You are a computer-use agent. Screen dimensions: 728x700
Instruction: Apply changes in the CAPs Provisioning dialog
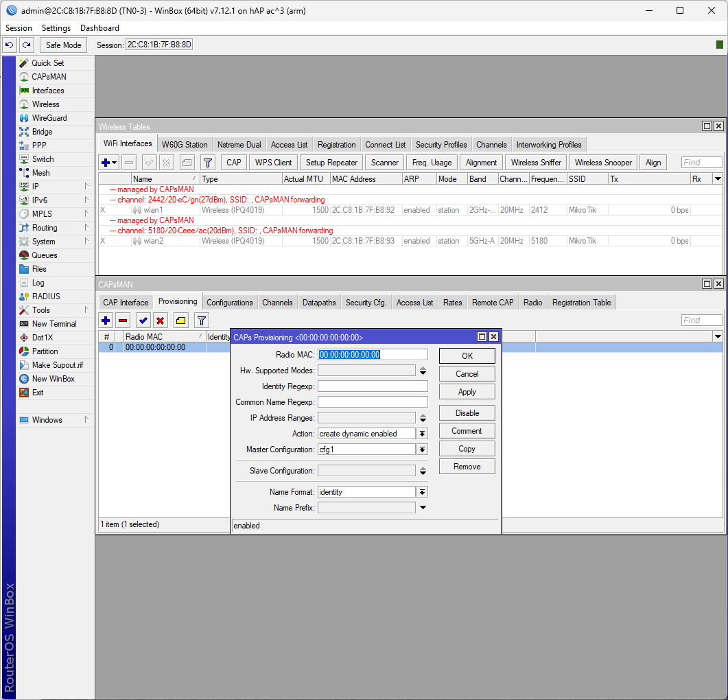point(467,391)
